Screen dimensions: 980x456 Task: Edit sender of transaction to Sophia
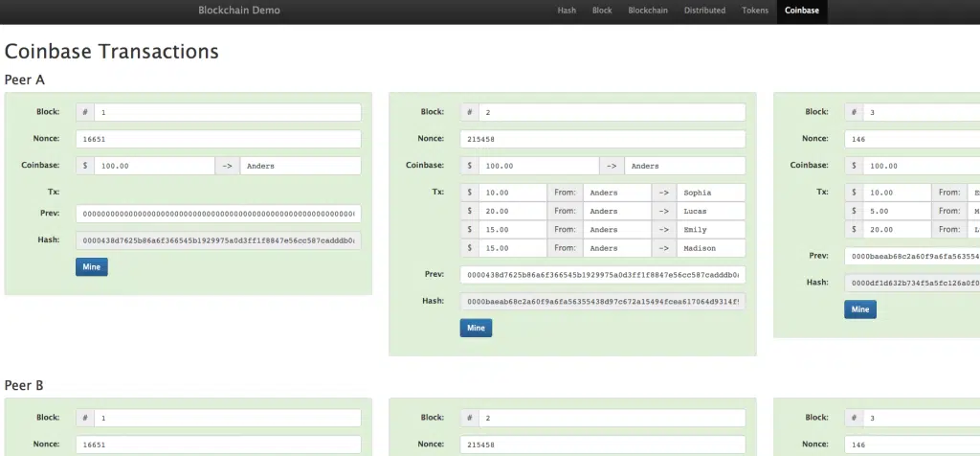[x=617, y=193]
